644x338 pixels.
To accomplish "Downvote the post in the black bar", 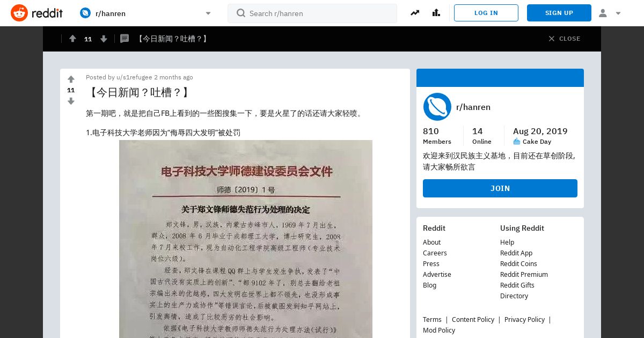I will tap(104, 39).
